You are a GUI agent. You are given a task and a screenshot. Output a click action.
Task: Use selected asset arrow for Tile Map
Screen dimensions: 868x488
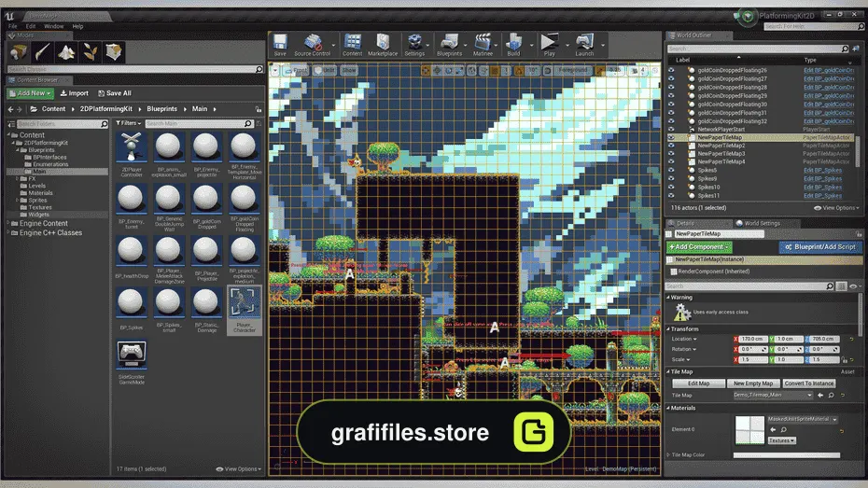tap(820, 395)
